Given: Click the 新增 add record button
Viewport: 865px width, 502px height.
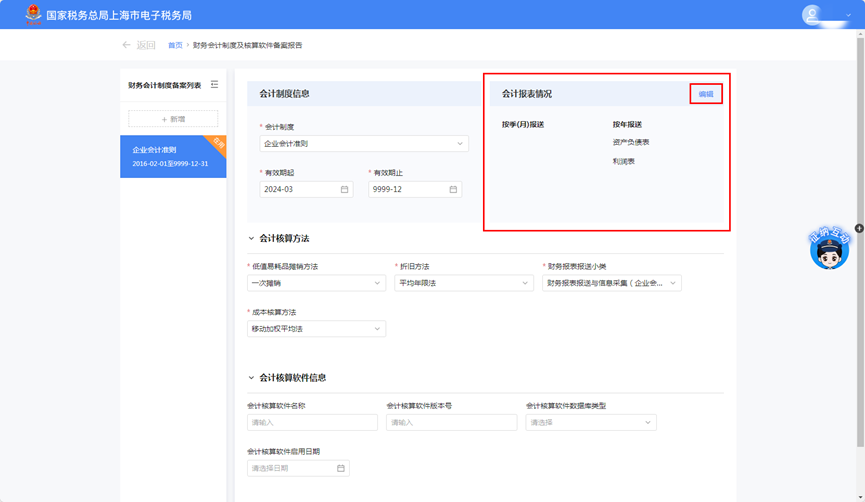Looking at the screenshot, I should click(173, 119).
